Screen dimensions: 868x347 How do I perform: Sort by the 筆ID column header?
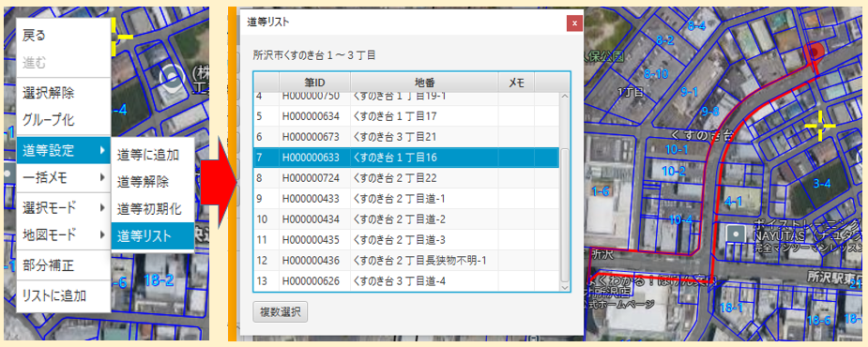click(x=314, y=82)
